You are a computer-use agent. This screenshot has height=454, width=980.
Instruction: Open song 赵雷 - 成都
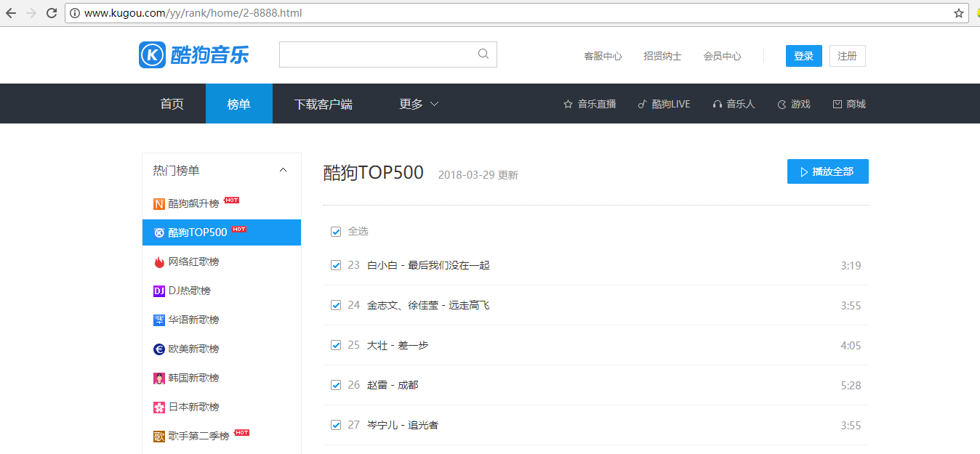393,386
